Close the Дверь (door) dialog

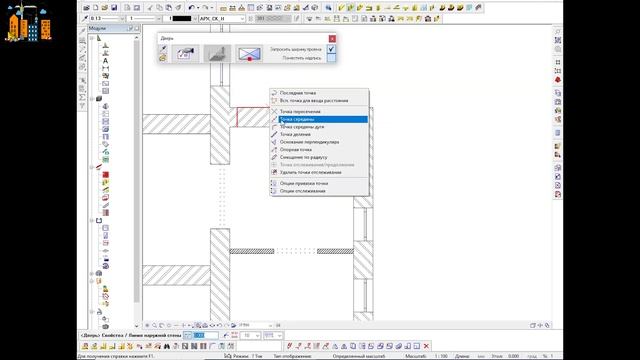point(332,38)
